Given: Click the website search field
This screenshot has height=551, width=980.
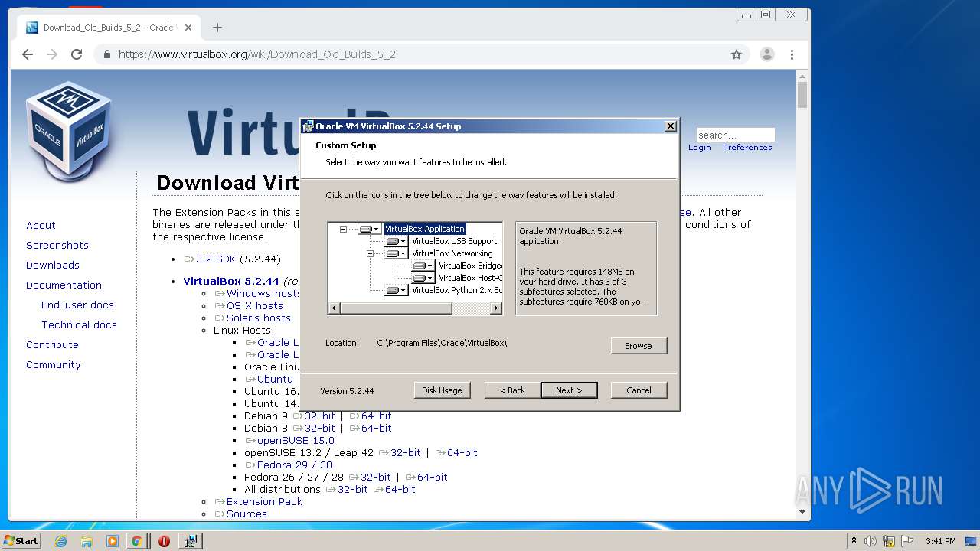Looking at the screenshot, I should pos(735,135).
